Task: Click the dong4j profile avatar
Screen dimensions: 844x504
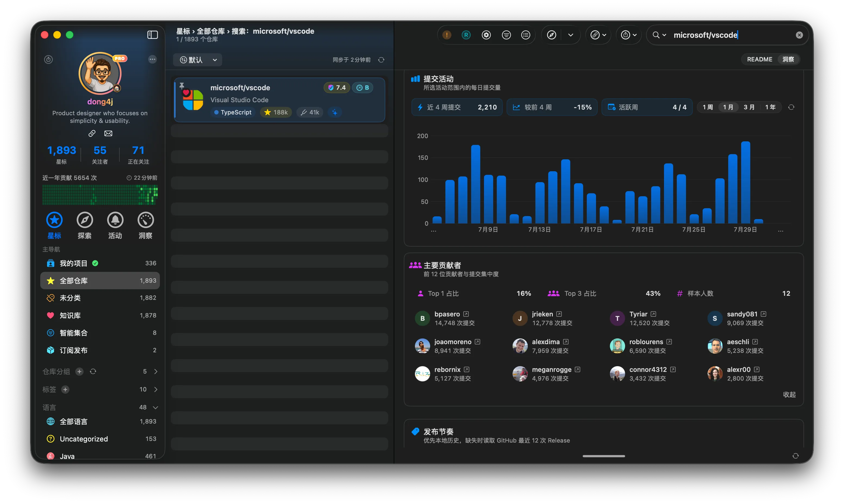Action: point(100,73)
